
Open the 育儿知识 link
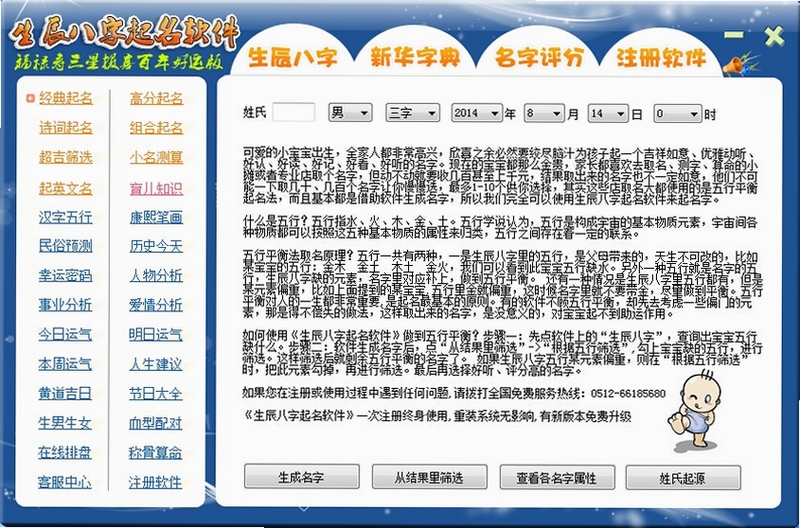click(x=156, y=188)
